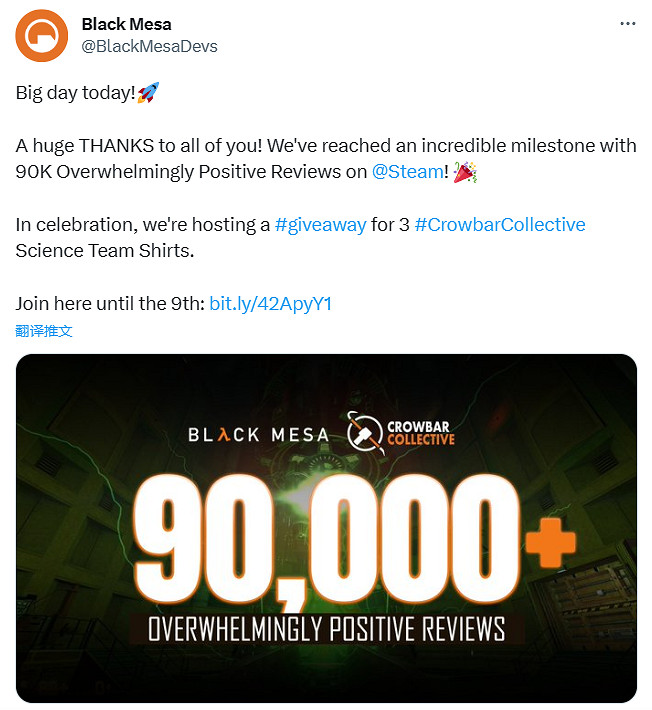Open the @Steam mention
This screenshot has height=710, width=652.
[x=407, y=171]
